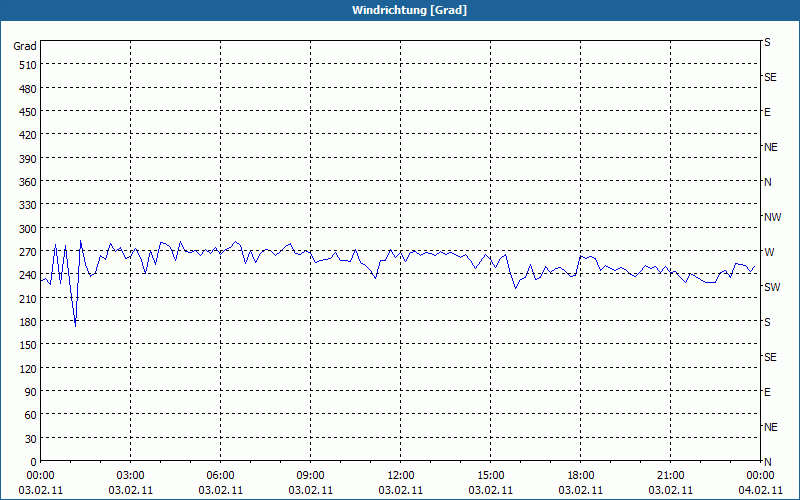Select the 21:00 time label
The image size is (800, 500).
coord(670,476)
